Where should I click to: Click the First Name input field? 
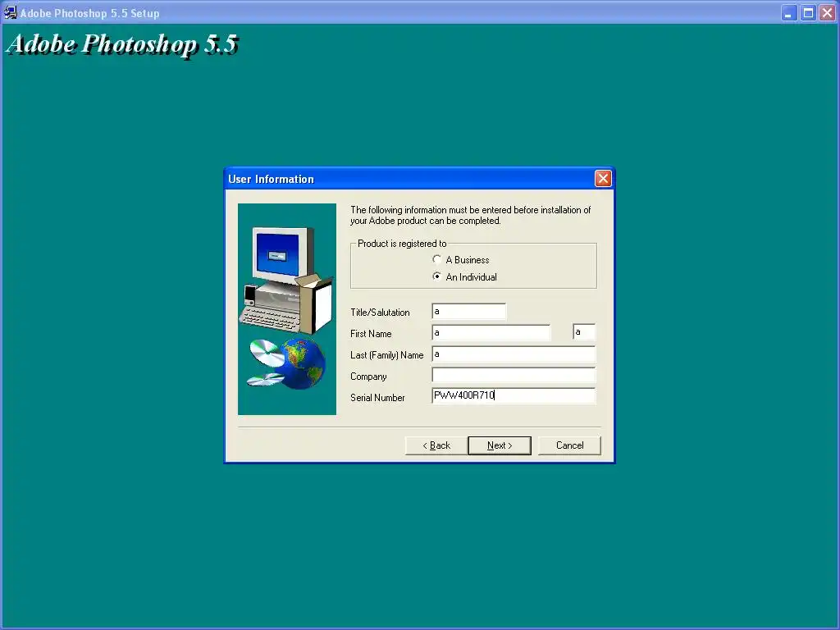(491, 333)
